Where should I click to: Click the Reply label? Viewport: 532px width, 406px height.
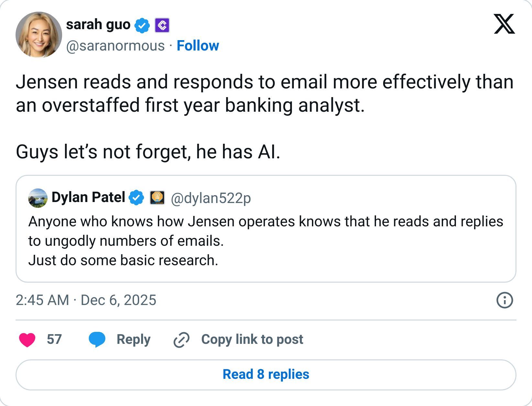pos(133,339)
